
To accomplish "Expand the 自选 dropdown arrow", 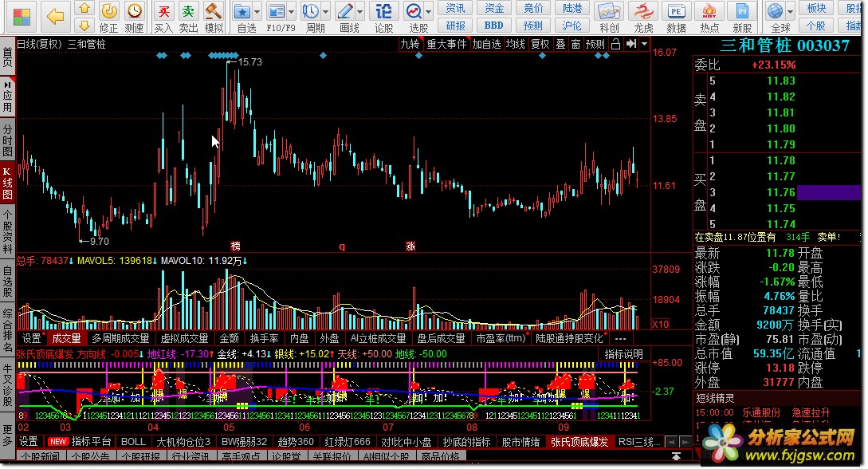I will [x=257, y=11].
